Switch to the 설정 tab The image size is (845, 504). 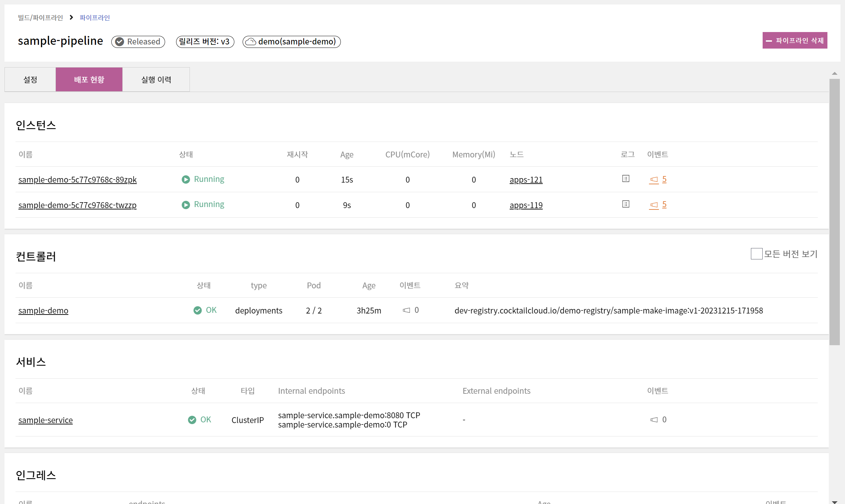(30, 80)
